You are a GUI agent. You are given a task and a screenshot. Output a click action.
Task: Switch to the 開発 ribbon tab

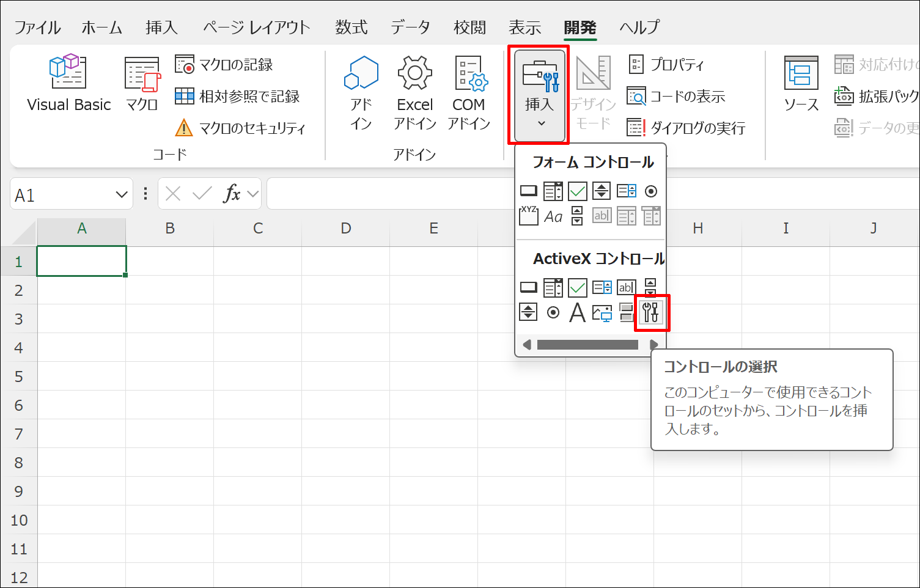click(579, 27)
